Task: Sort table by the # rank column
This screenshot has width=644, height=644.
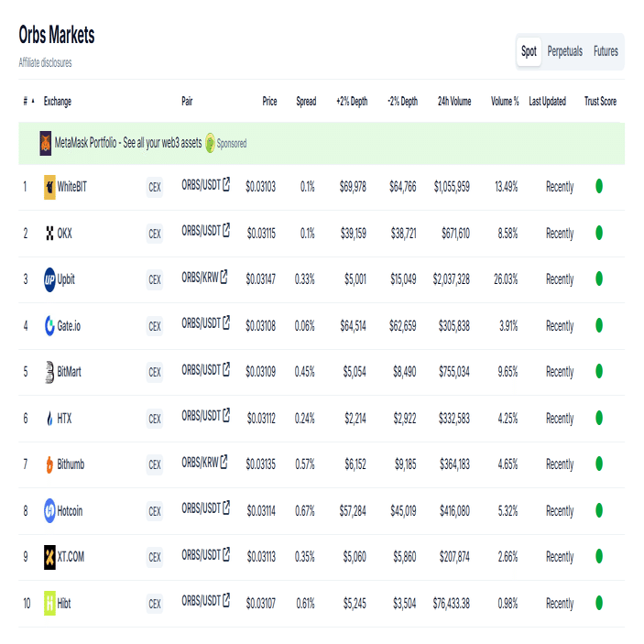Action: point(27,102)
